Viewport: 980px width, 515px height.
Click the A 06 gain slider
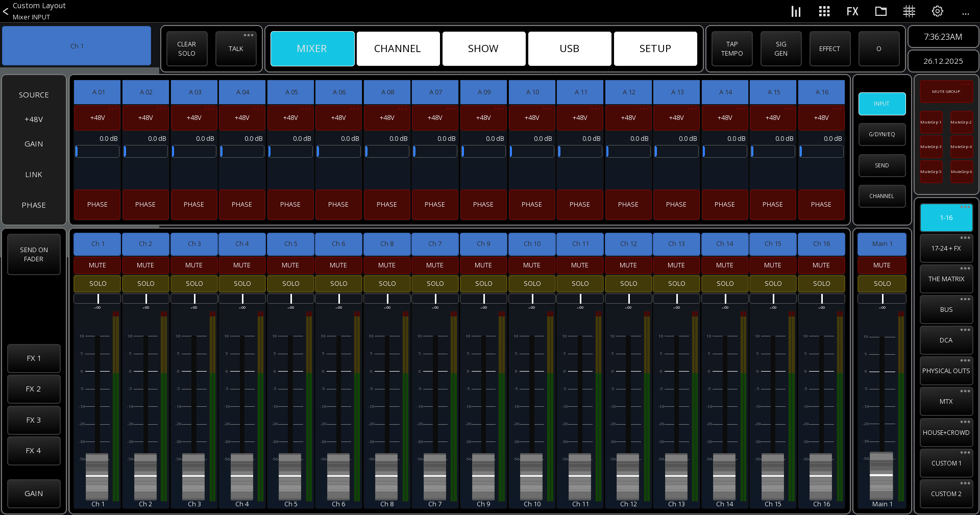(338, 152)
